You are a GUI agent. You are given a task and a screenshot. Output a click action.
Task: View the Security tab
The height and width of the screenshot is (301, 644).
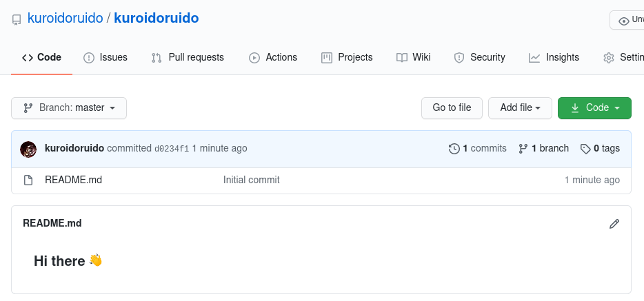[479, 58]
